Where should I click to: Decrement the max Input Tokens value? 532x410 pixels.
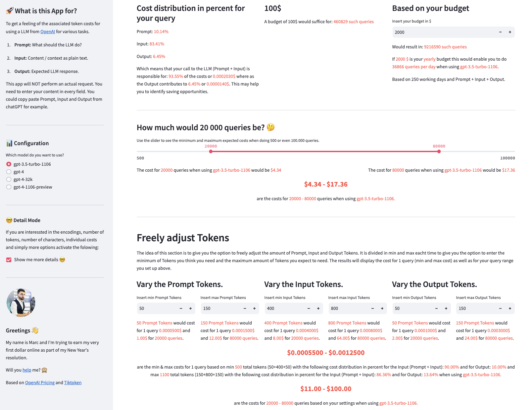(x=372, y=308)
